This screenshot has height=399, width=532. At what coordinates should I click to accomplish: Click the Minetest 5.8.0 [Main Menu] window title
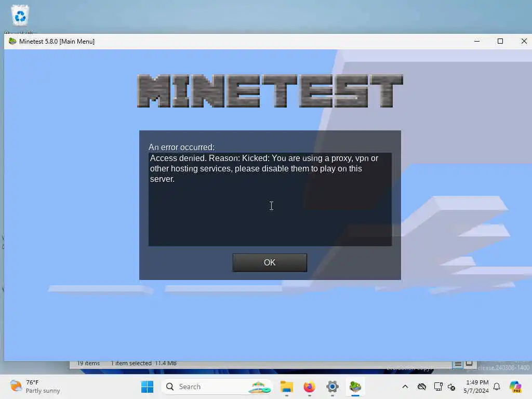coord(57,42)
